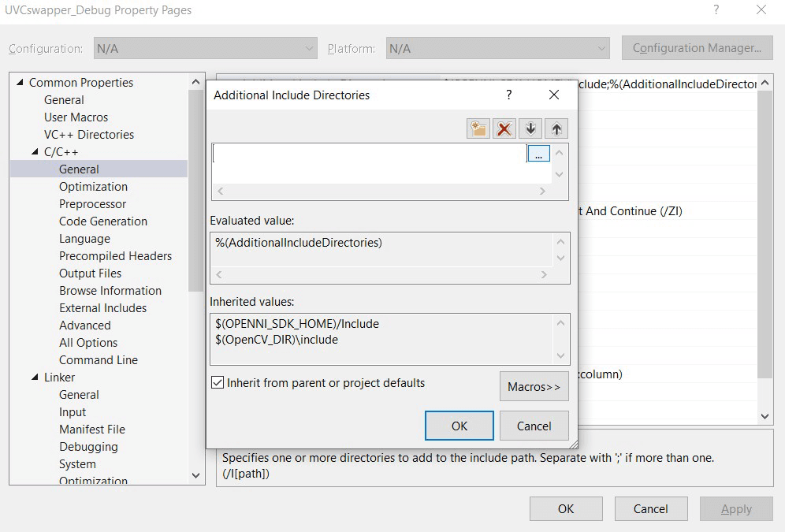Select Language in the tree

pyautogui.click(x=84, y=239)
